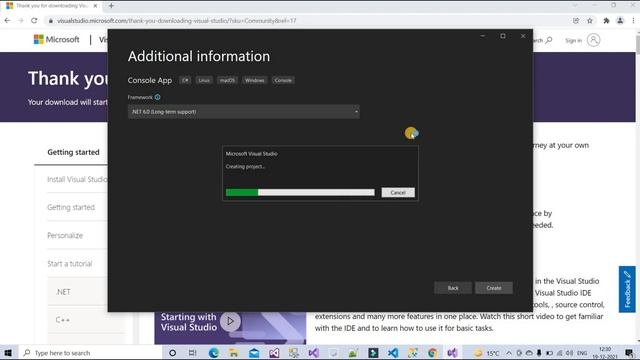Select 'Getting started' sidebar item
This screenshot has width=640, height=360.
[71, 207]
